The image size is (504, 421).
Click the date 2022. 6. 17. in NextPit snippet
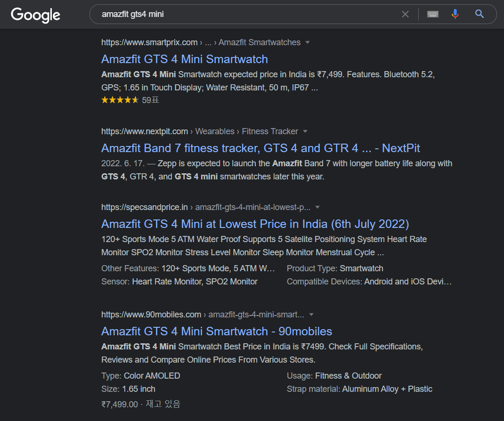pos(123,163)
